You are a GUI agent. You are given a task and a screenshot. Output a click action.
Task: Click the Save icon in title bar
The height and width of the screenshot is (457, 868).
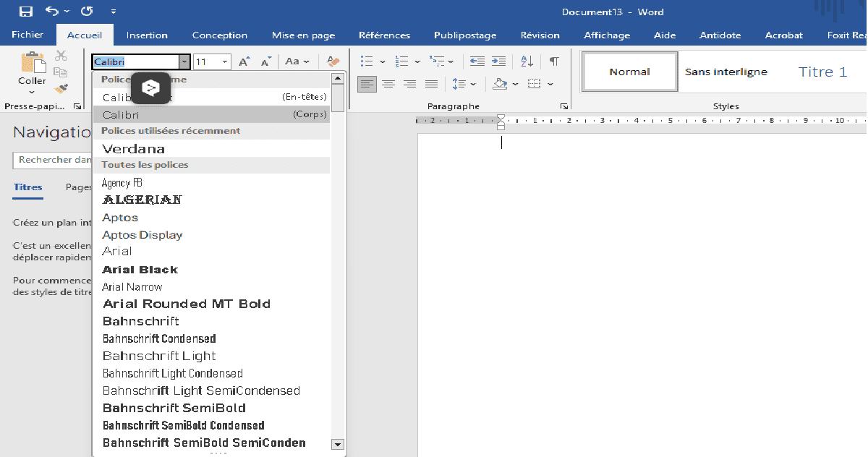point(26,12)
